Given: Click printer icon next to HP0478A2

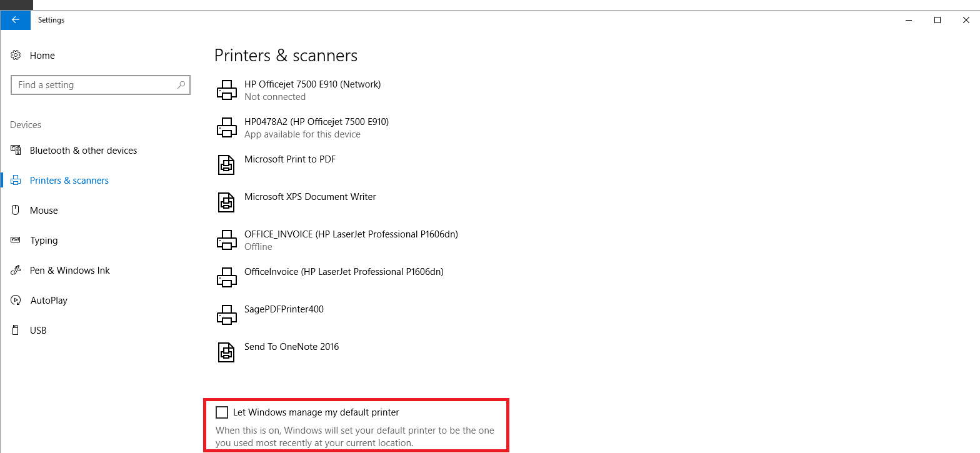Looking at the screenshot, I should pos(226,128).
